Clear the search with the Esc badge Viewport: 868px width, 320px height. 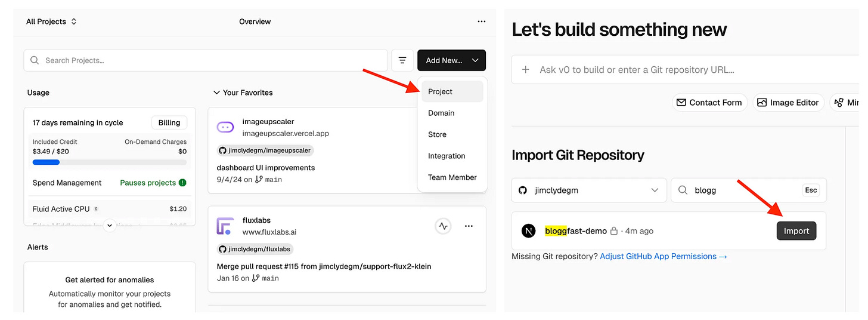(x=811, y=190)
